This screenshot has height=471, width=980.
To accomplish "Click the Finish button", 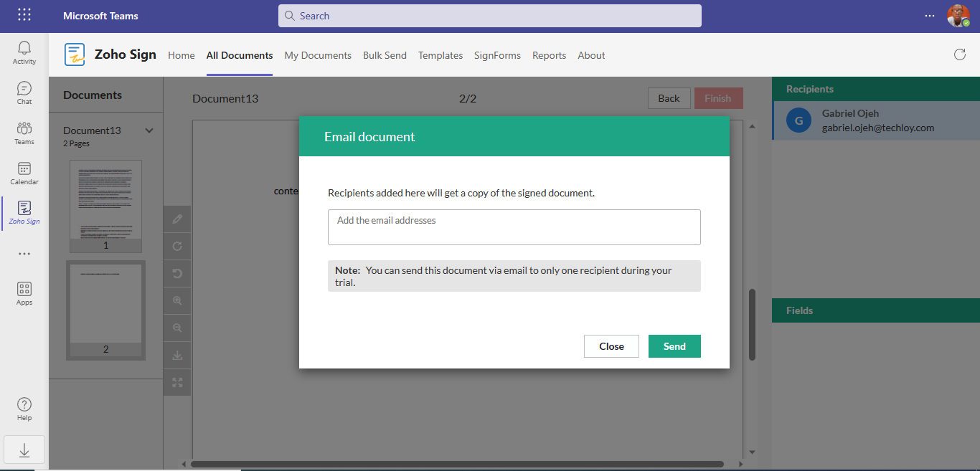I will [718, 98].
